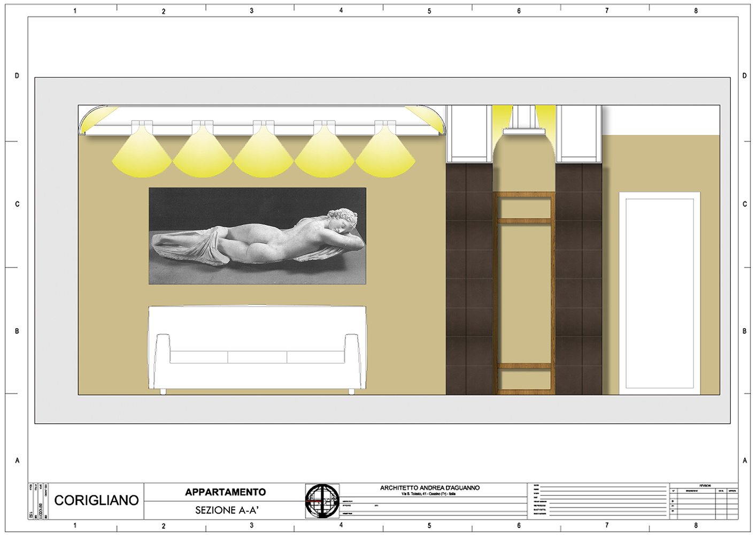The width and height of the screenshot is (756, 535).
Task: Click the REVISIONI table header
Action: [704, 485]
